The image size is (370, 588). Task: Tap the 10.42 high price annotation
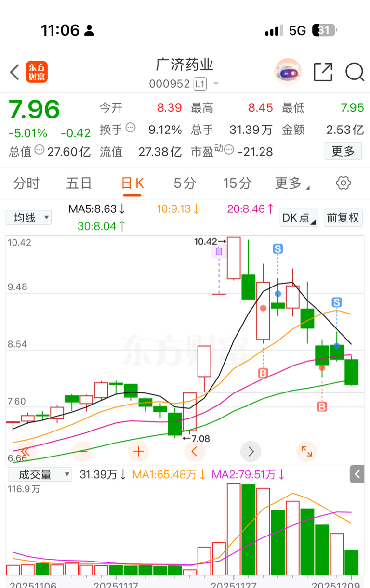pyautogui.click(x=210, y=241)
